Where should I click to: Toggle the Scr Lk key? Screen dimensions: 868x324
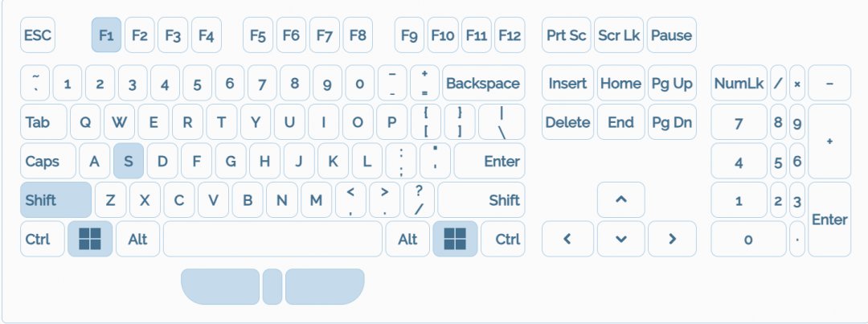point(620,35)
